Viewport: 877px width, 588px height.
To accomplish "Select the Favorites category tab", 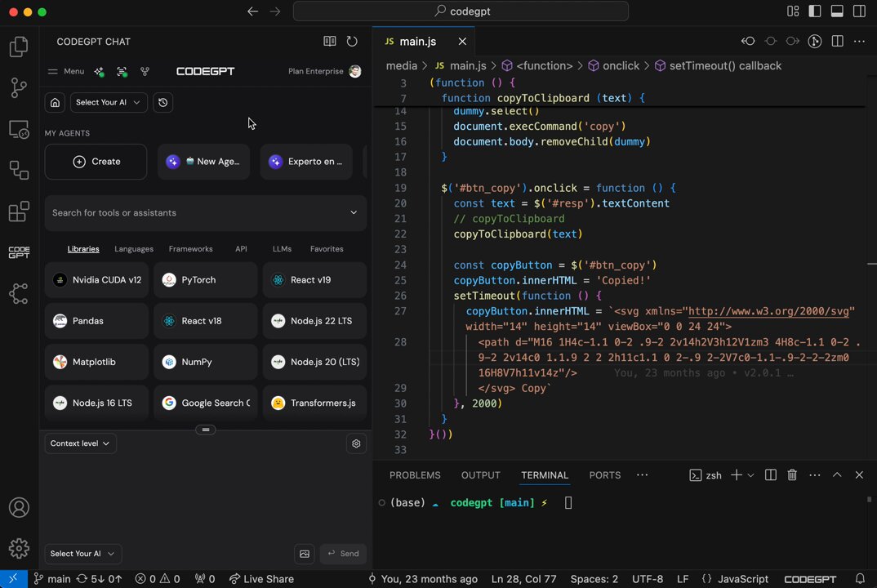I will [x=327, y=249].
